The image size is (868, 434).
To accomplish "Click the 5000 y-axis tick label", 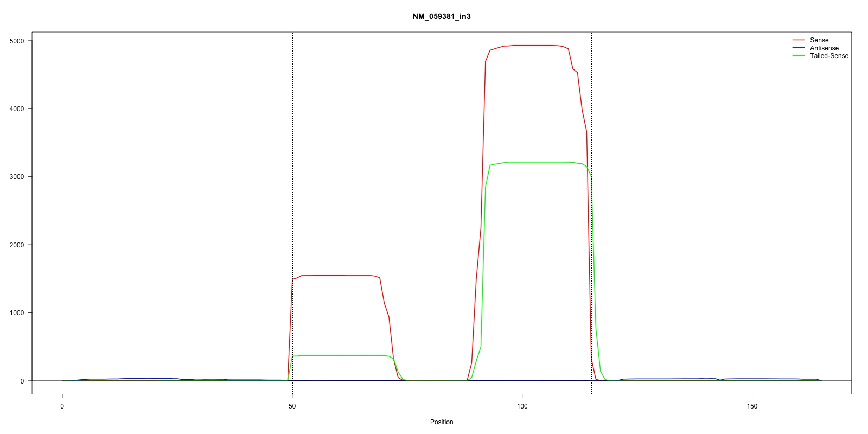I will (17, 41).
